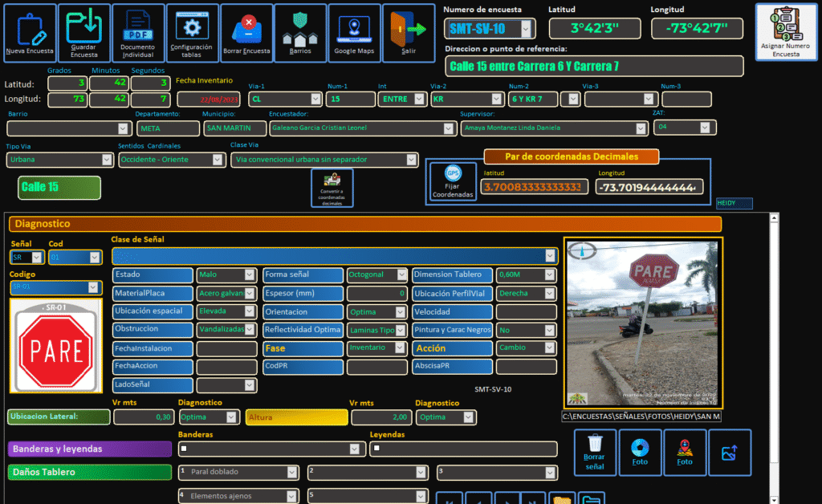
Task: Click Asignar Numero Encuesta
Action: click(x=785, y=32)
